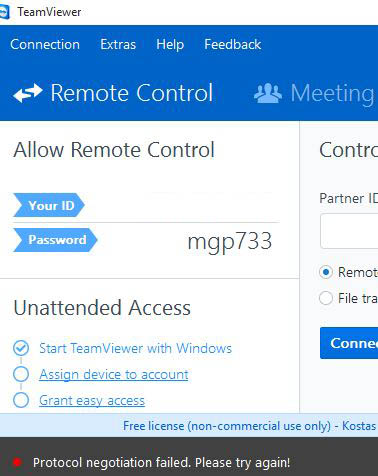Screen dimensions: 378x476
Task: Click the Your ID arrow label
Action: pos(49,205)
